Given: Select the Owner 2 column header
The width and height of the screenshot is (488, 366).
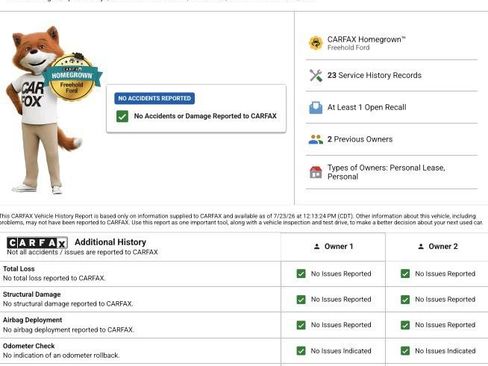Looking at the screenshot, I should click(437, 247).
